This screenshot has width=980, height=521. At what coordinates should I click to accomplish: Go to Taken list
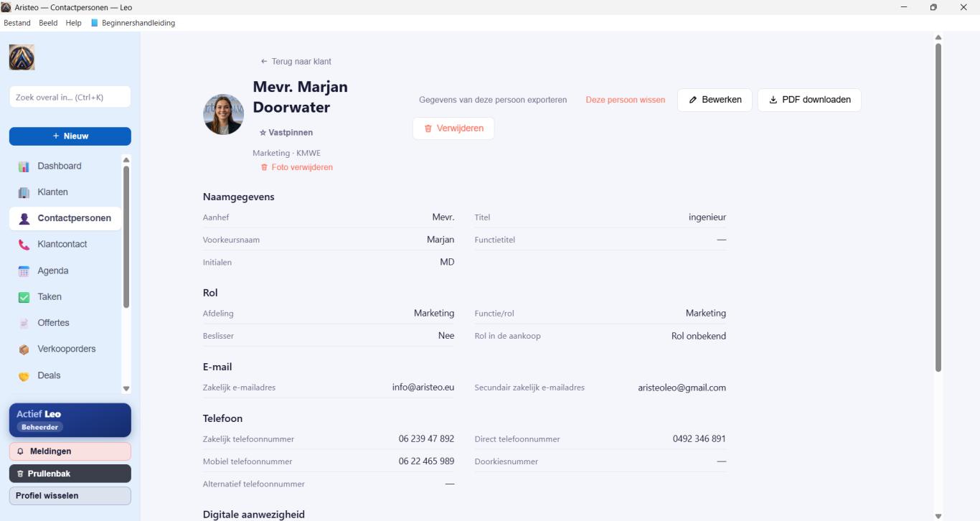coord(65,296)
